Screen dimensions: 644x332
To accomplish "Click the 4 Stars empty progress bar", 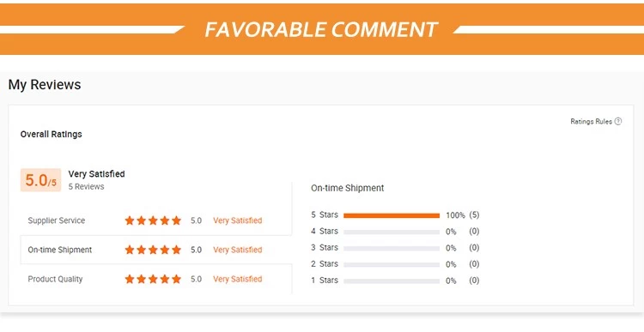I will click(392, 232).
